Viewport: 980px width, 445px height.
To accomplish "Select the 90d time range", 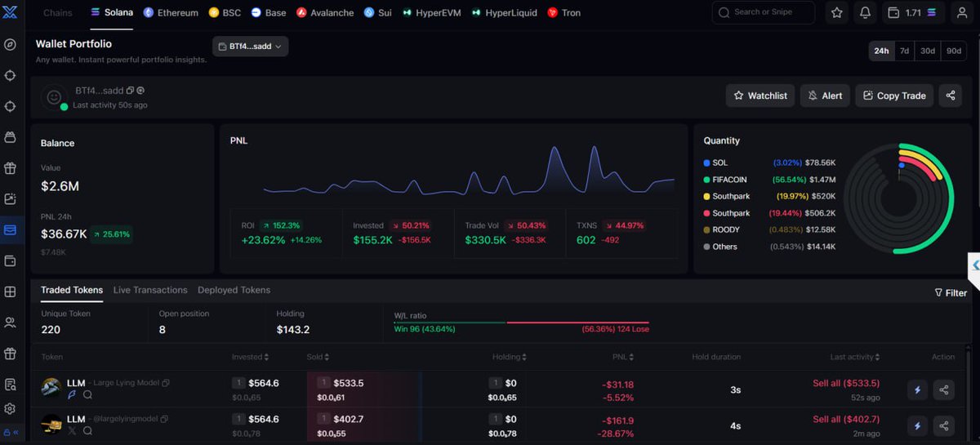I will pyautogui.click(x=953, y=51).
